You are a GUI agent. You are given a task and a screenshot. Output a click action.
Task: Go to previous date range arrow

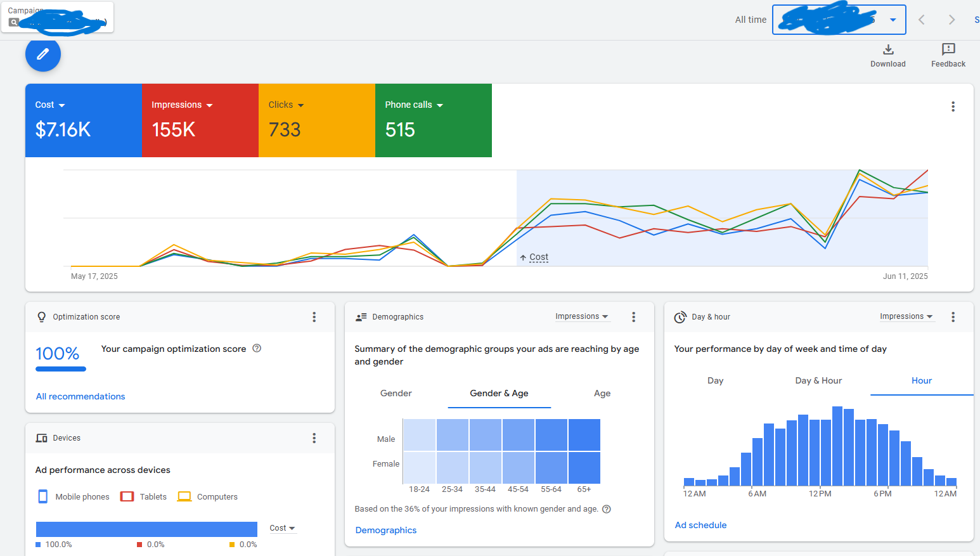click(921, 20)
